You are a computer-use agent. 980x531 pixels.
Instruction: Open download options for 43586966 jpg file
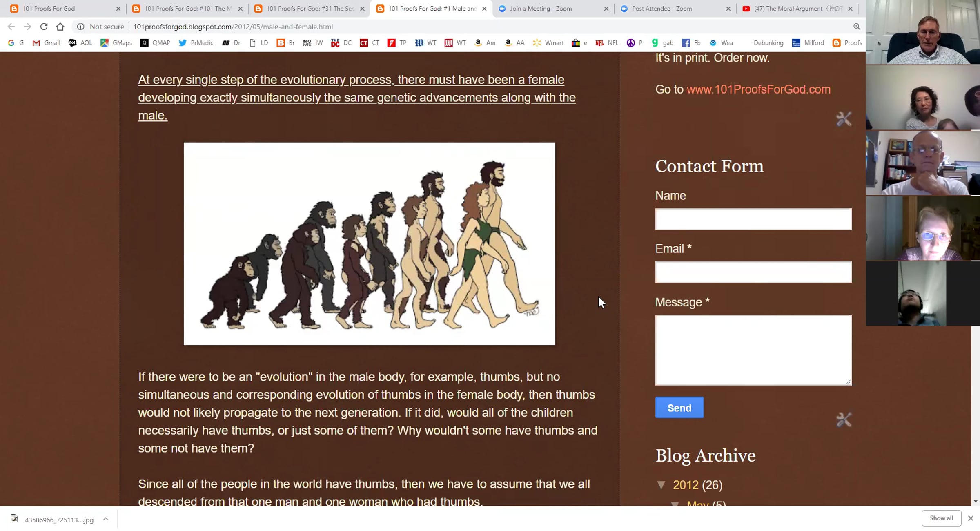click(106, 519)
